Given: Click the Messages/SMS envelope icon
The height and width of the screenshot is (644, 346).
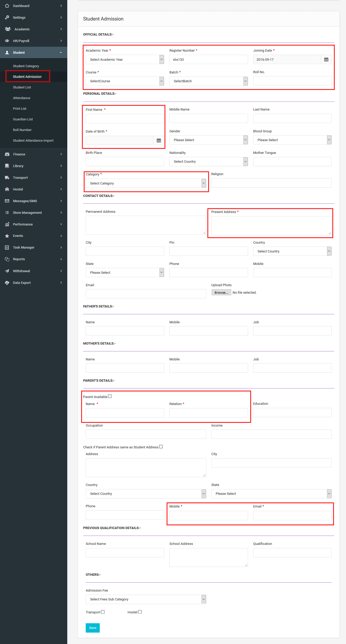Looking at the screenshot, I should [x=7, y=201].
